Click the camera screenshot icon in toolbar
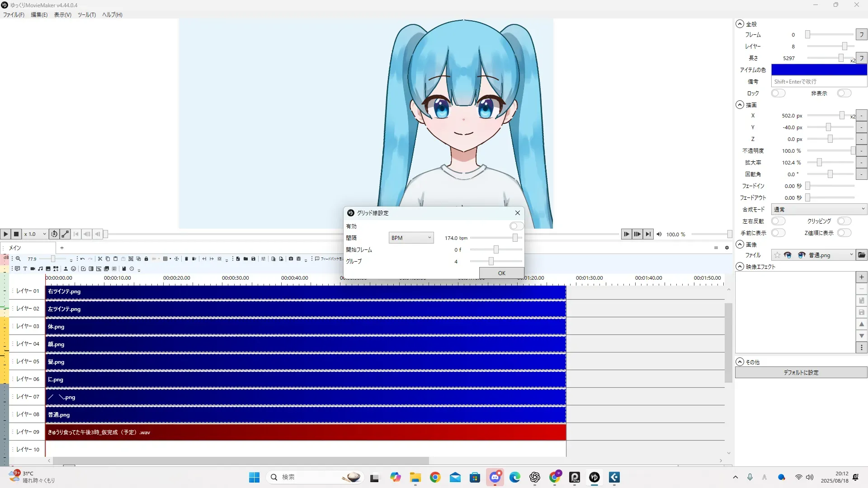Image resolution: width=868 pixels, height=488 pixels. pos(291,259)
